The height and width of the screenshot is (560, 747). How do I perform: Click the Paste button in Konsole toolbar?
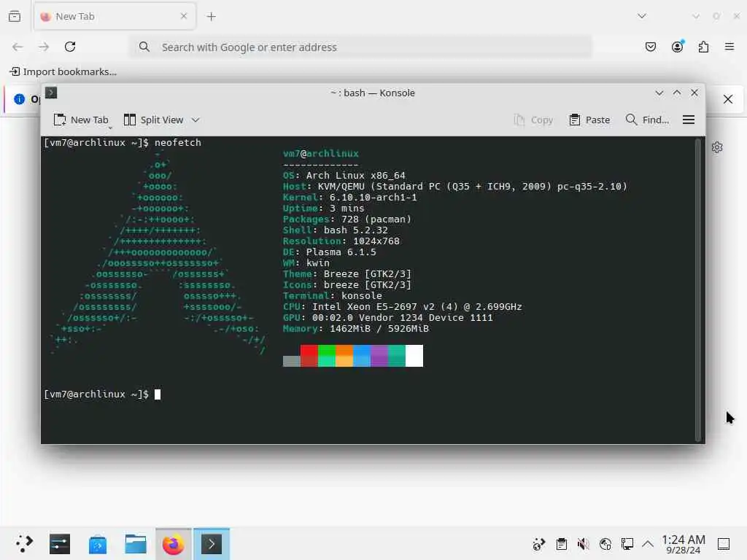(x=589, y=120)
